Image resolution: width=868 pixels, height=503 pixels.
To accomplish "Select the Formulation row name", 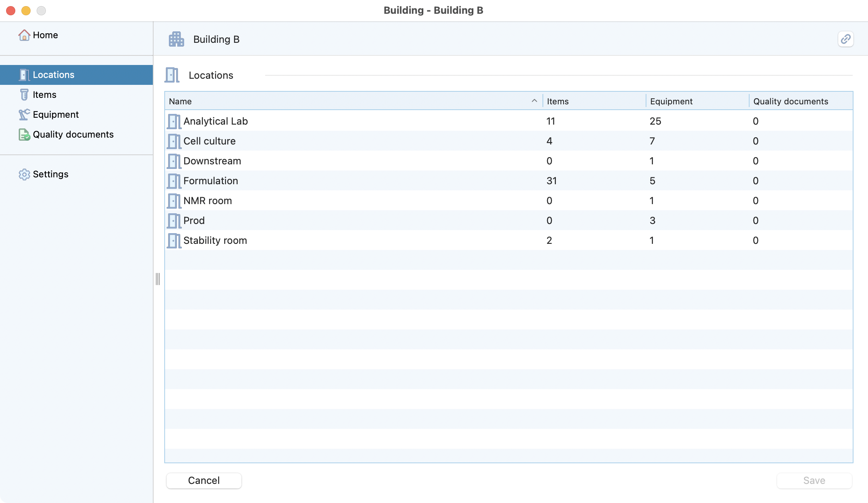I will (x=211, y=181).
